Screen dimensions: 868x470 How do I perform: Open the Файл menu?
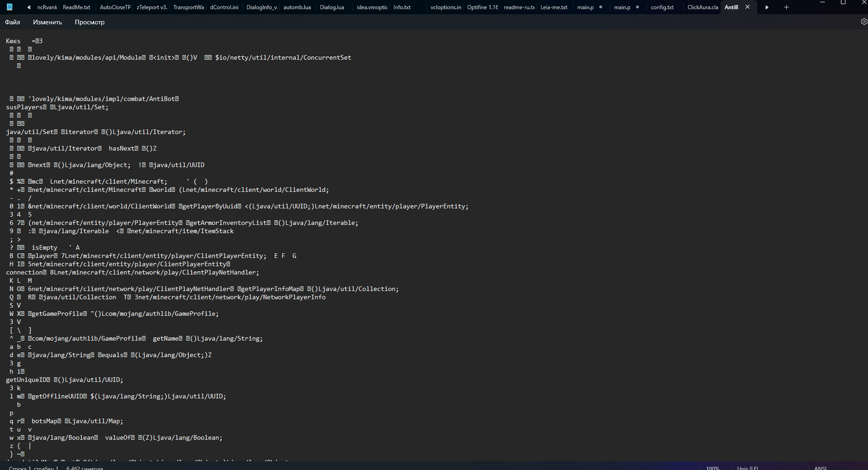[12, 22]
